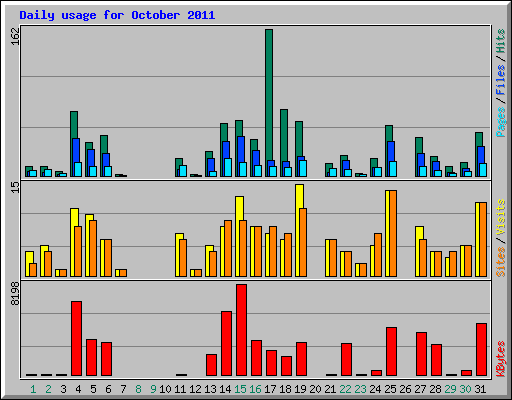Viewport: 512px width, 400px height.
Task: Click day label '15' on the x-axis
Action: click(240, 389)
